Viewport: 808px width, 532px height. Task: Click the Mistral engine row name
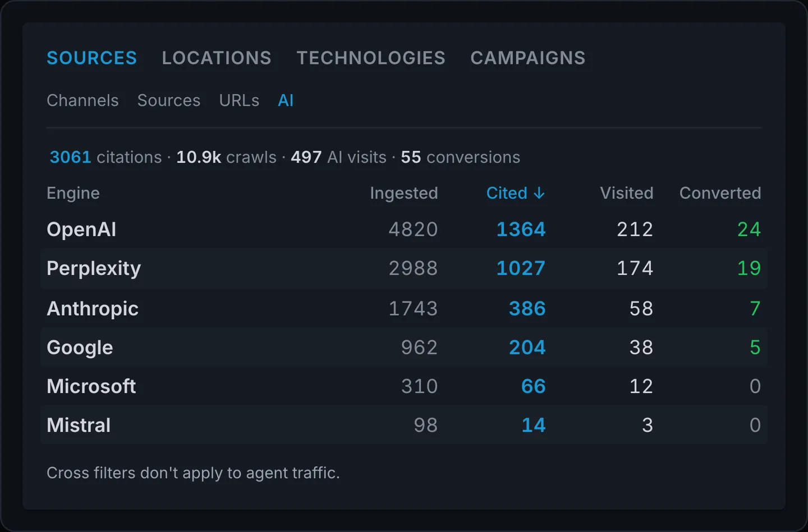(x=79, y=425)
